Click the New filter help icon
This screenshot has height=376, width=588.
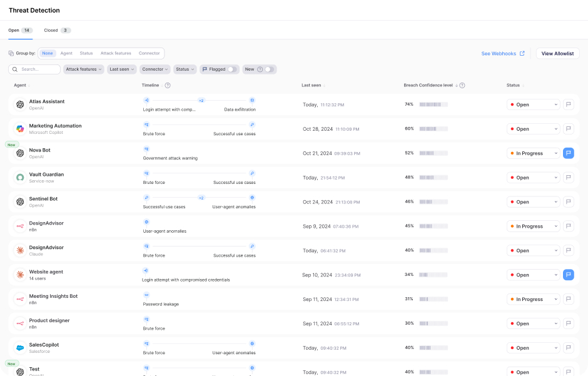(260, 69)
